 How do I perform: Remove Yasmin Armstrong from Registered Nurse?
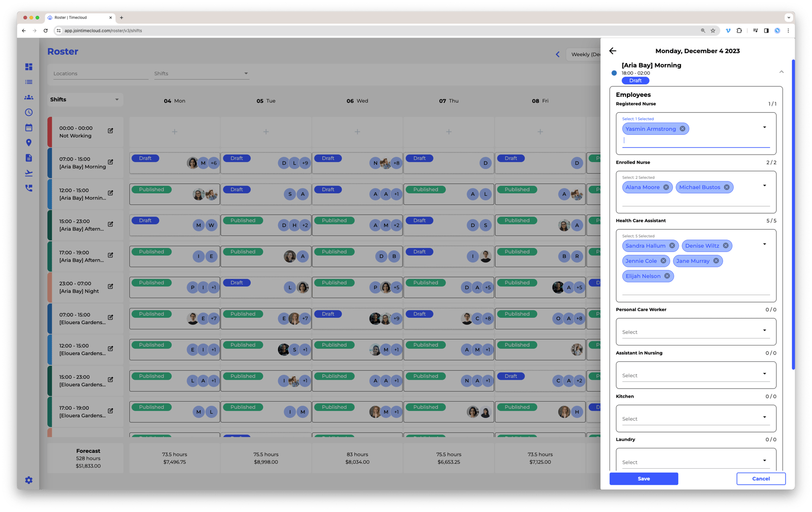tap(683, 129)
